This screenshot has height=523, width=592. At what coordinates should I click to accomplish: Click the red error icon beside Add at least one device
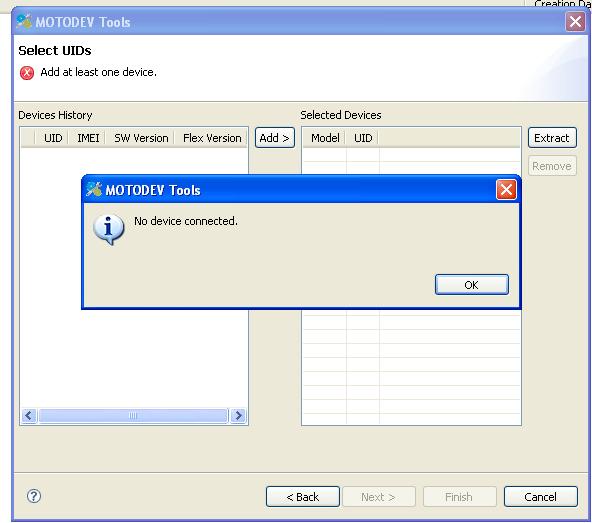coord(27,73)
